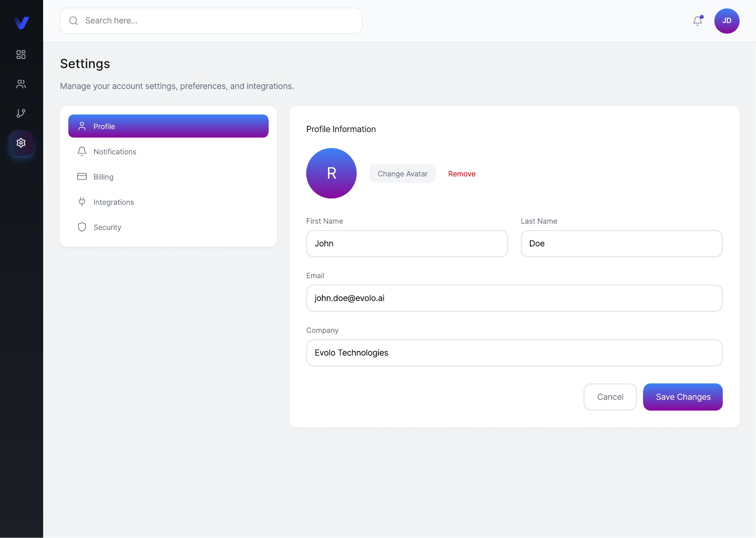Image resolution: width=756 pixels, height=538 pixels.
Task: Click the Last Name label
Action: 539,221
